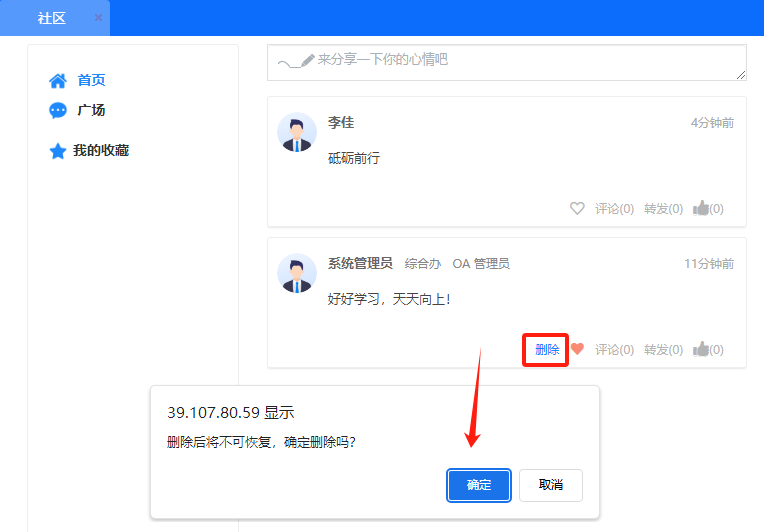Cancel deletion with the 取消 button

[x=550, y=485]
